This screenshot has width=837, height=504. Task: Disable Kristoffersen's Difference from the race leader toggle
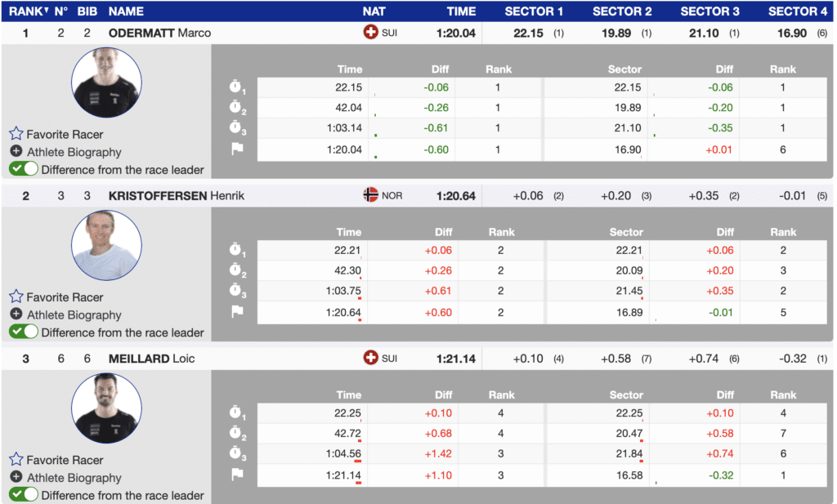tap(24, 332)
